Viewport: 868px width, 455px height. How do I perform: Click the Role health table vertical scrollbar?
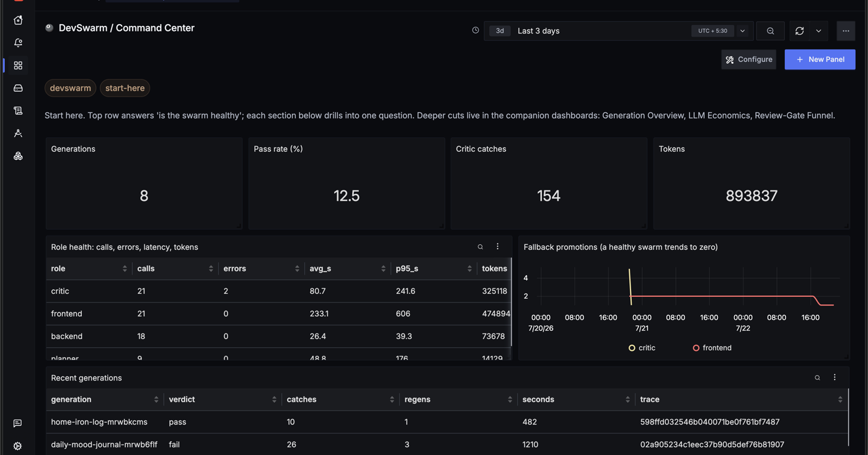tap(511, 302)
